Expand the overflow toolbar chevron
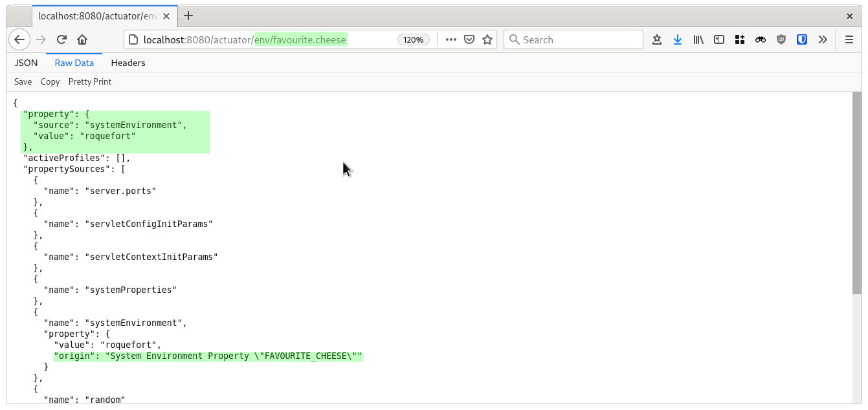The height and width of the screenshot is (410, 868). [823, 39]
